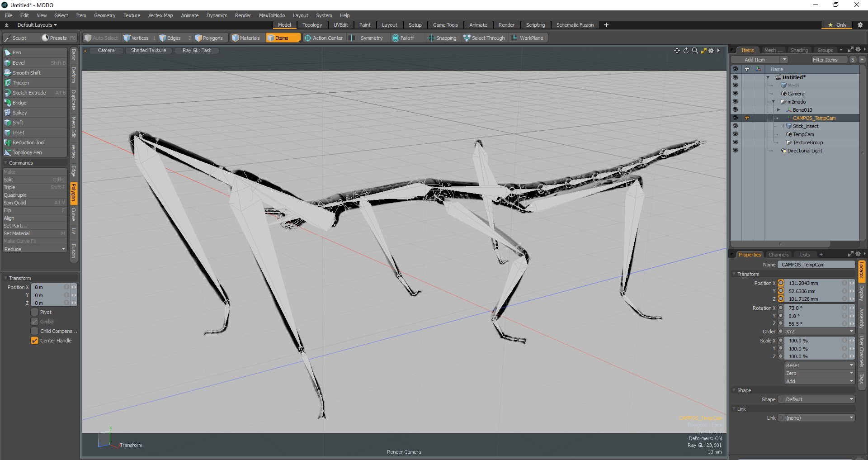Click the viewport zoom magnifier icon
This screenshot has width=868, height=460.
(x=695, y=51)
